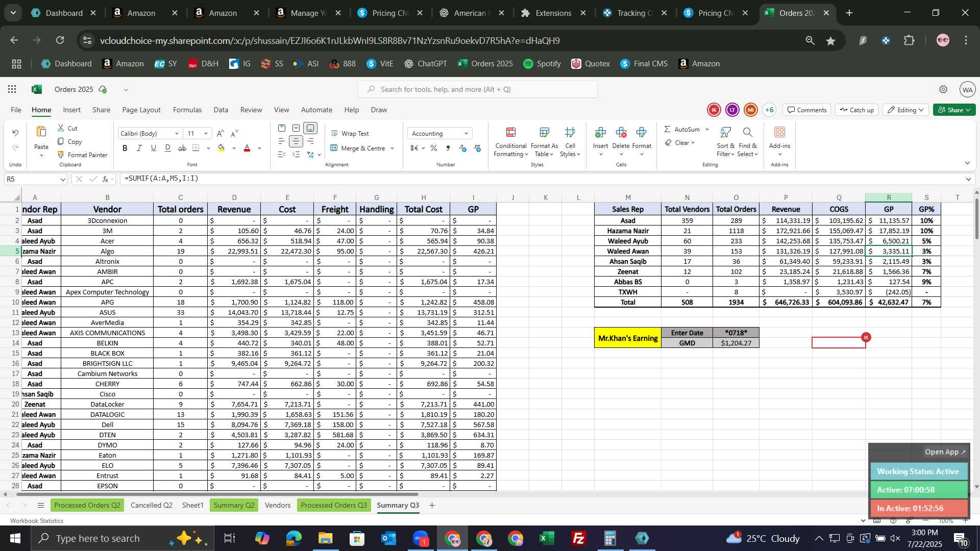Apply comma style format
980x551 pixels.
tap(448, 148)
